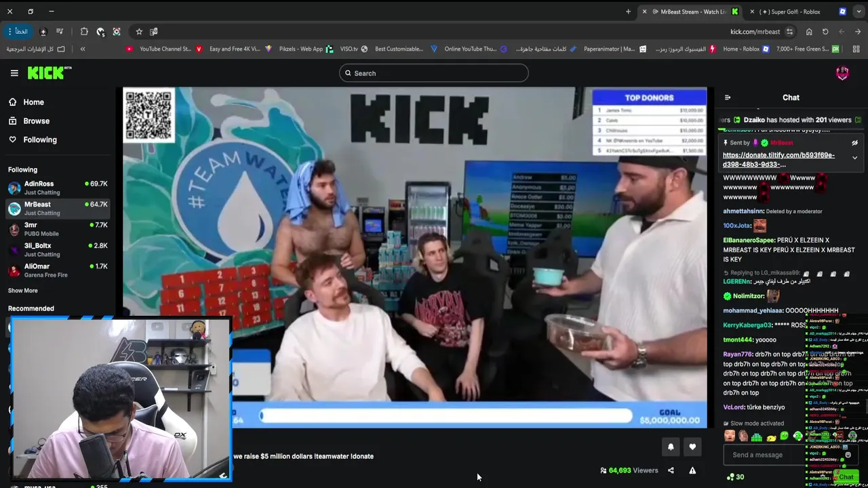Image resolution: width=868 pixels, height=488 pixels.
Task: Open browser three-dot menu
Action: coord(9,32)
